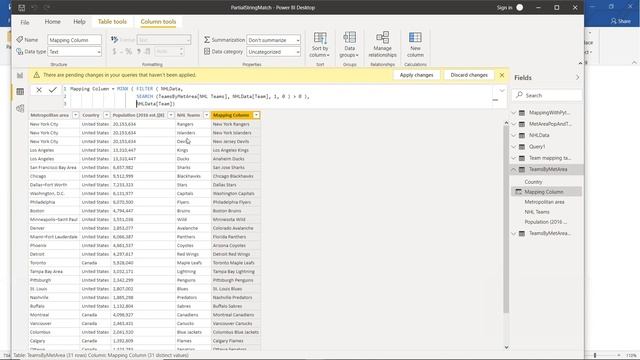Switch to Report view icon
640x360 pixels.
coord(20,75)
